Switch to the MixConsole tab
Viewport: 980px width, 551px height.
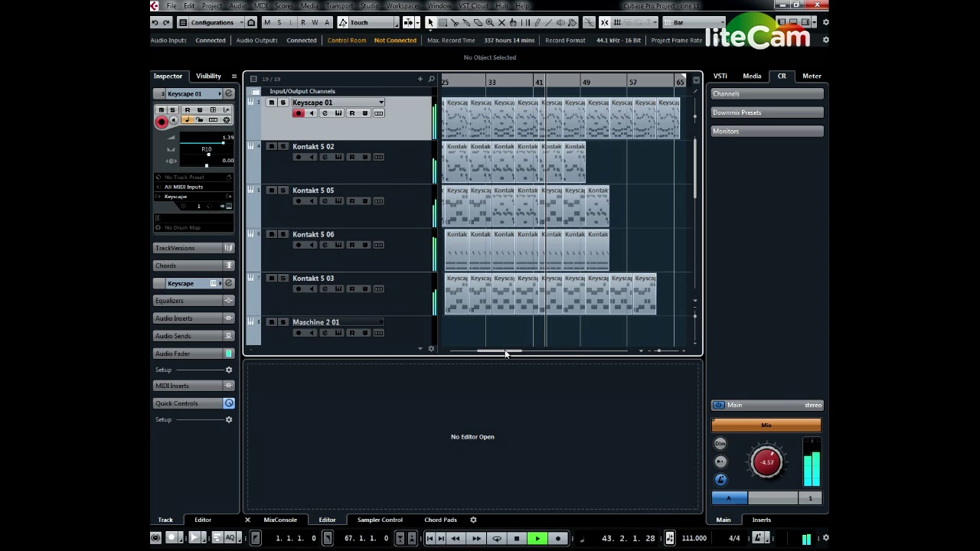click(x=280, y=520)
